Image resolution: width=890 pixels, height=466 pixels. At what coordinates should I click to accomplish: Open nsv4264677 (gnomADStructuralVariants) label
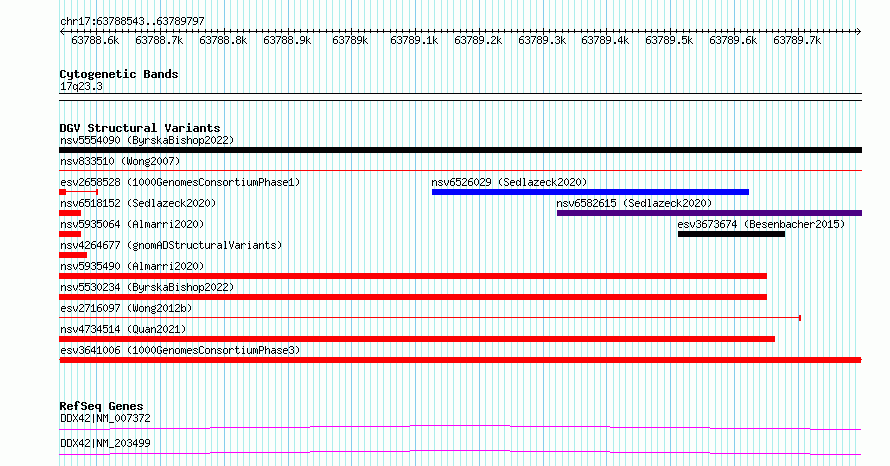click(171, 245)
